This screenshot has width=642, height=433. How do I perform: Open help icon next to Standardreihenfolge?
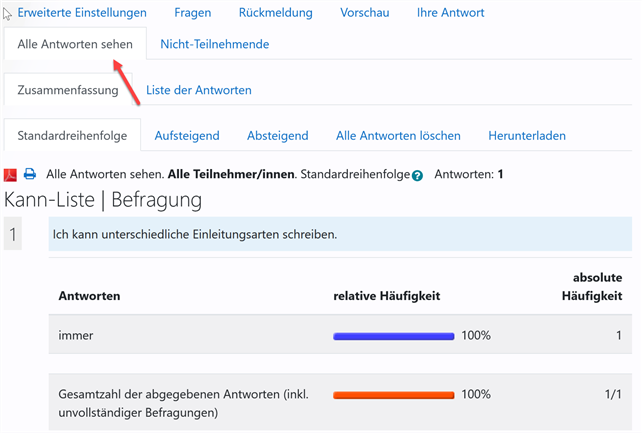[x=417, y=175]
